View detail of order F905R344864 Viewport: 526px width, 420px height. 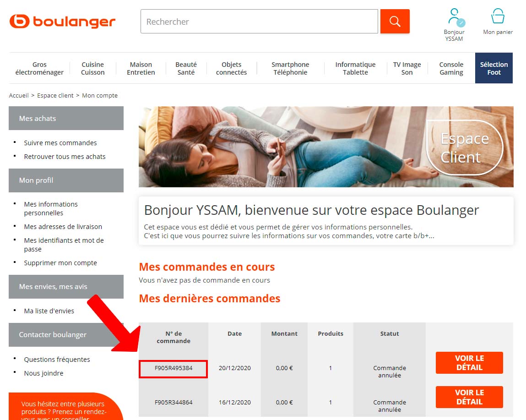click(469, 397)
